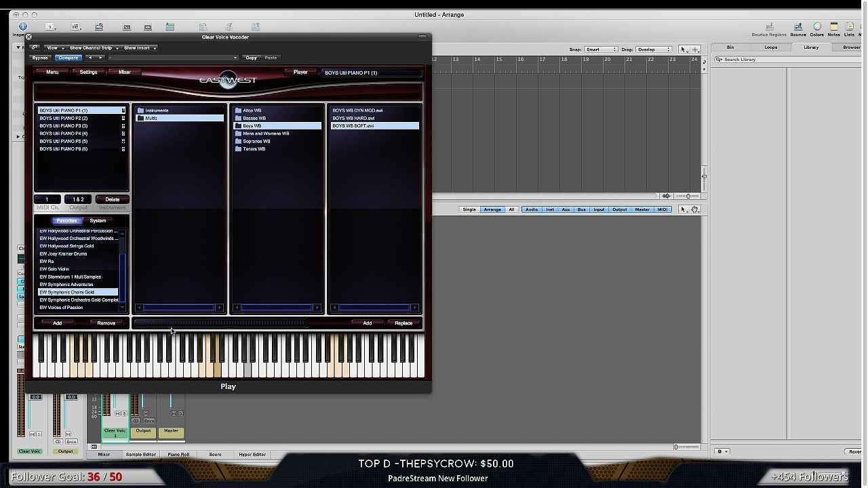Open the Hyper Editor tab

pos(252,455)
